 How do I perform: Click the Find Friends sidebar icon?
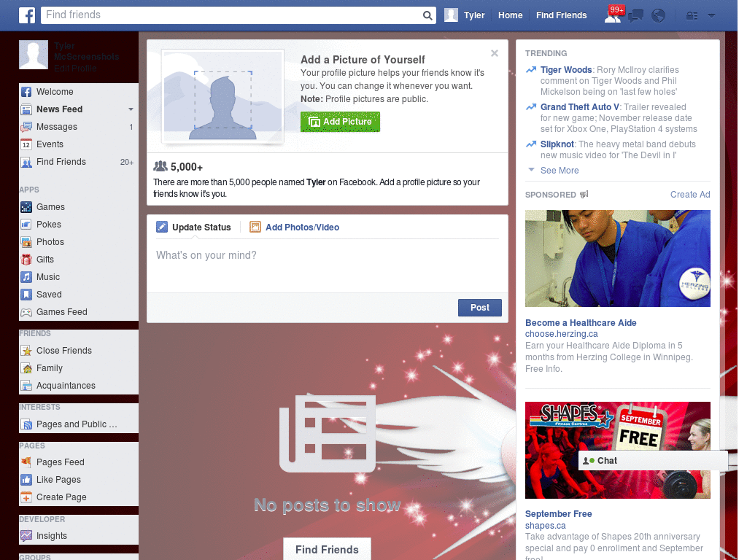point(26,162)
